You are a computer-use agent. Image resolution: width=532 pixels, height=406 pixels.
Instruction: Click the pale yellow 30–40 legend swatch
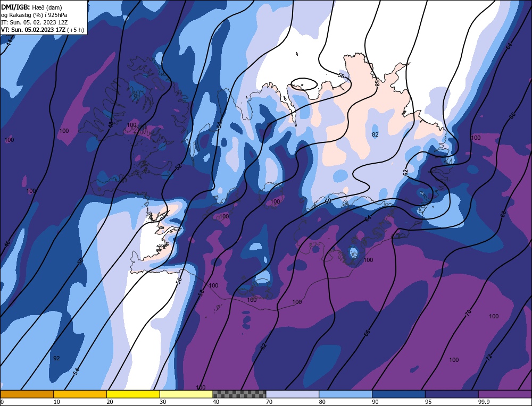click(186, 394)
